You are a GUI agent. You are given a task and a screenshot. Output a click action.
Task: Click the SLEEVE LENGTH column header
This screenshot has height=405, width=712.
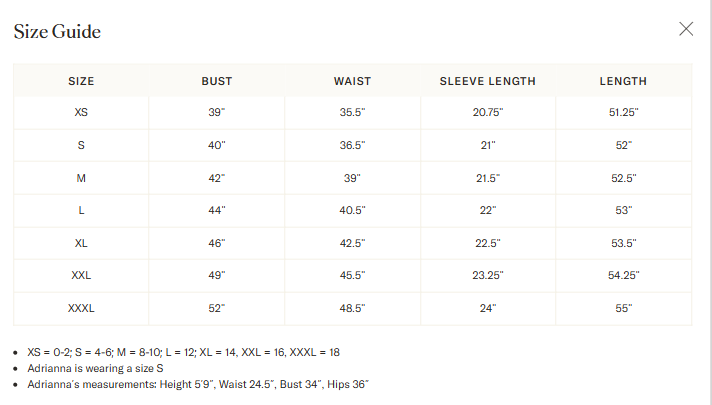487,81
